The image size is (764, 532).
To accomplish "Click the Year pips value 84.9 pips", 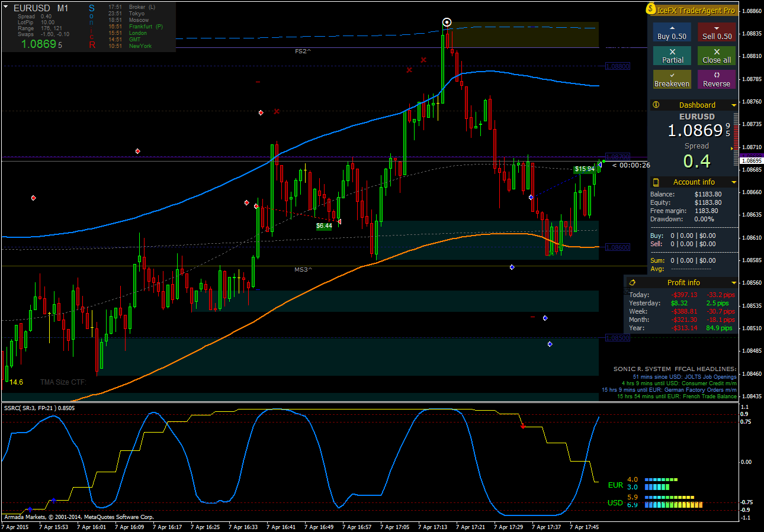I will [719, 328].
